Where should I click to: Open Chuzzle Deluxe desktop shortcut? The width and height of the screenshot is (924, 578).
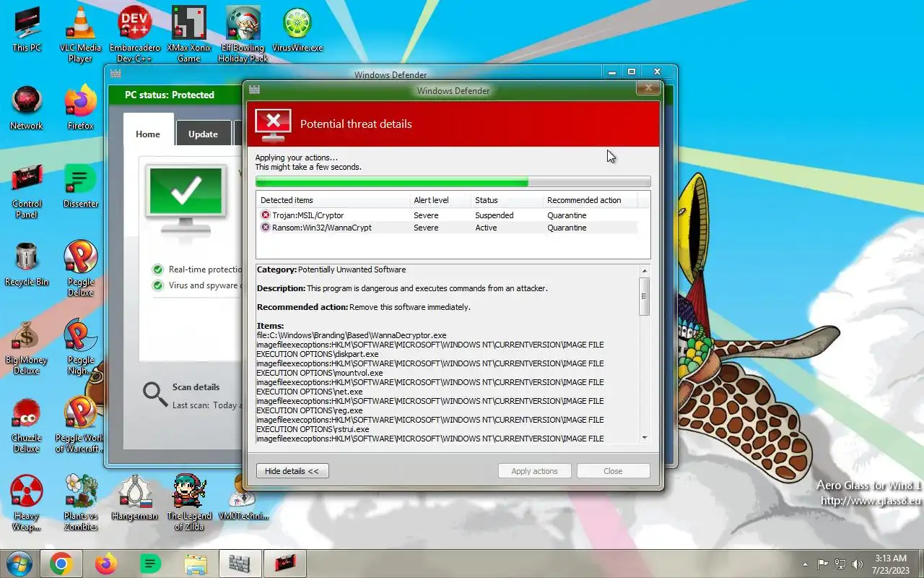pos(27,425)
